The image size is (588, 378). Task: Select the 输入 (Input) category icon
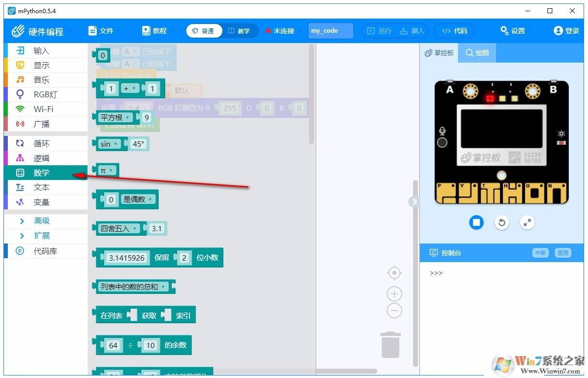click(x=41, y=50)
